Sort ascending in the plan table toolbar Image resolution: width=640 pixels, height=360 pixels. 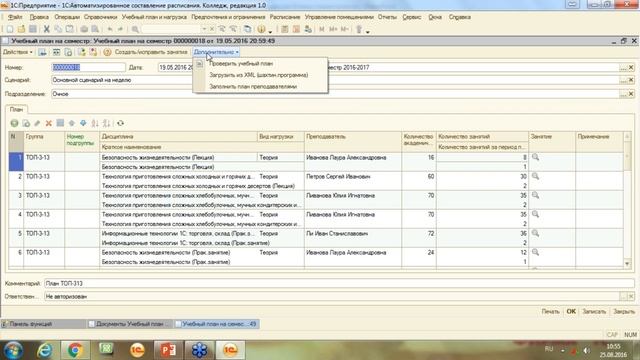coord(95,123)
